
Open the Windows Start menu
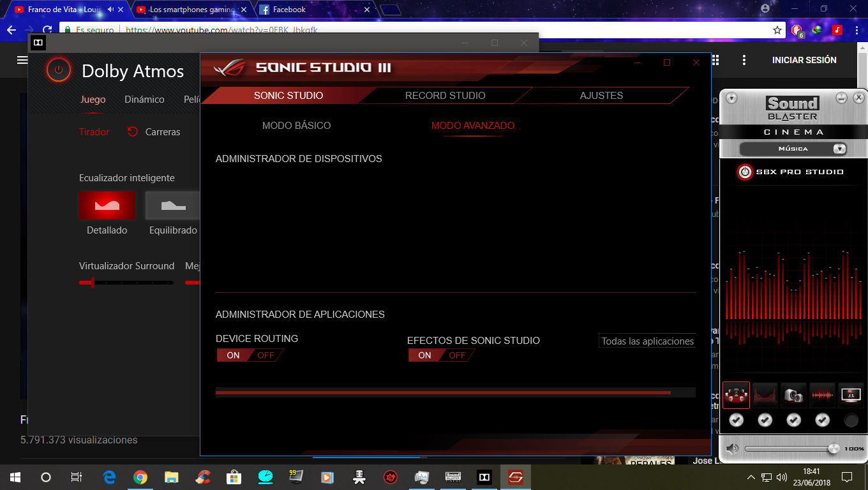pyautogui.click(x=15, y=477)
